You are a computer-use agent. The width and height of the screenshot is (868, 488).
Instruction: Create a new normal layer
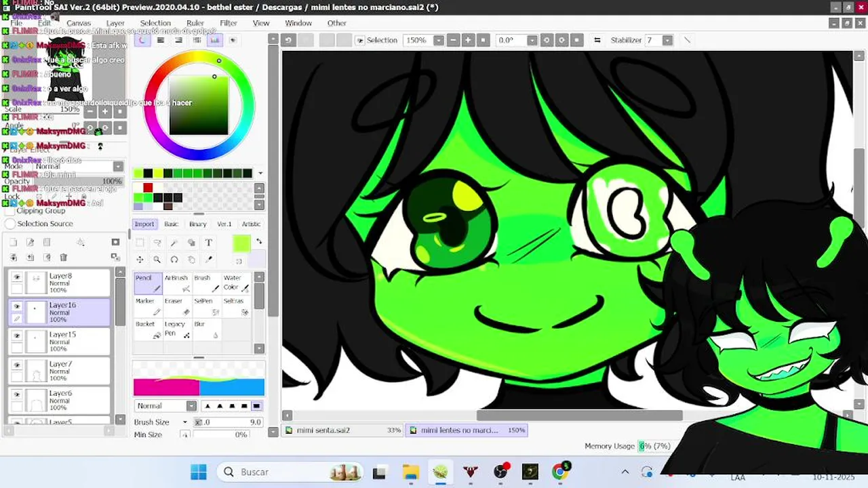point(13,242)
